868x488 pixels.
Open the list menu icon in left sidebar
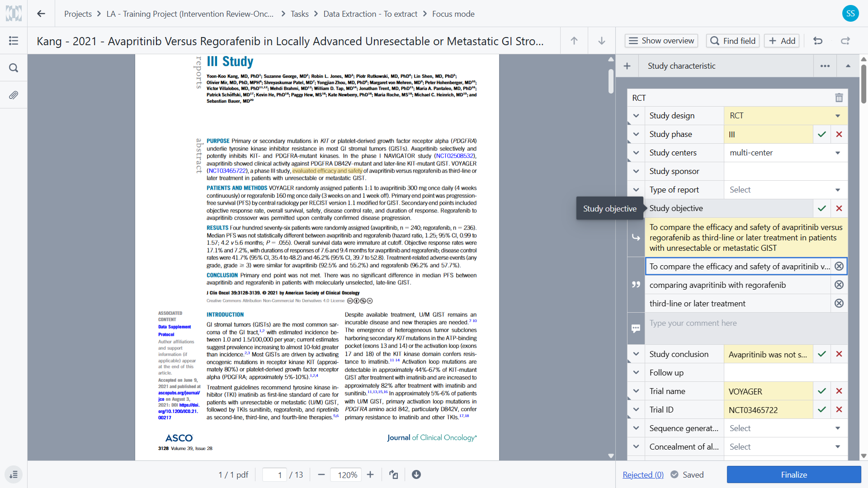point(14,41)
